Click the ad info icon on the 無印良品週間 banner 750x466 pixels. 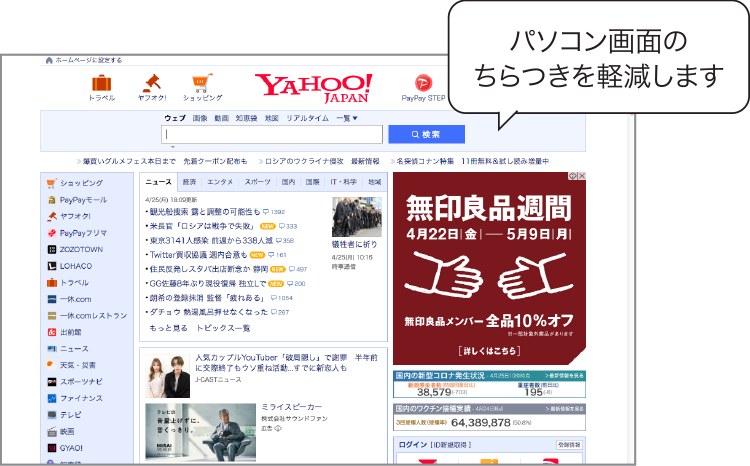(x=573, y=176)
